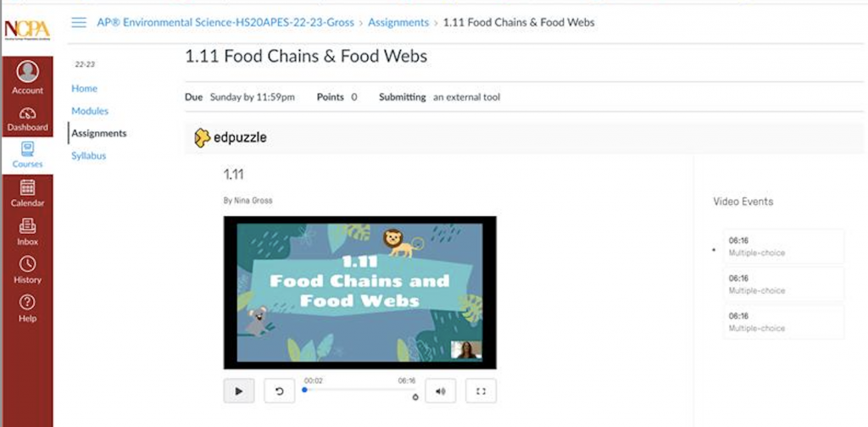The image size is (868, 427).
Task: Click the video progress bar
Action: pos(359,390)
